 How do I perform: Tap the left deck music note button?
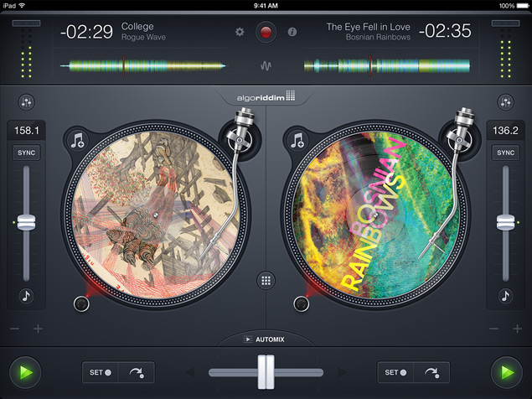[x=26, y=296]
